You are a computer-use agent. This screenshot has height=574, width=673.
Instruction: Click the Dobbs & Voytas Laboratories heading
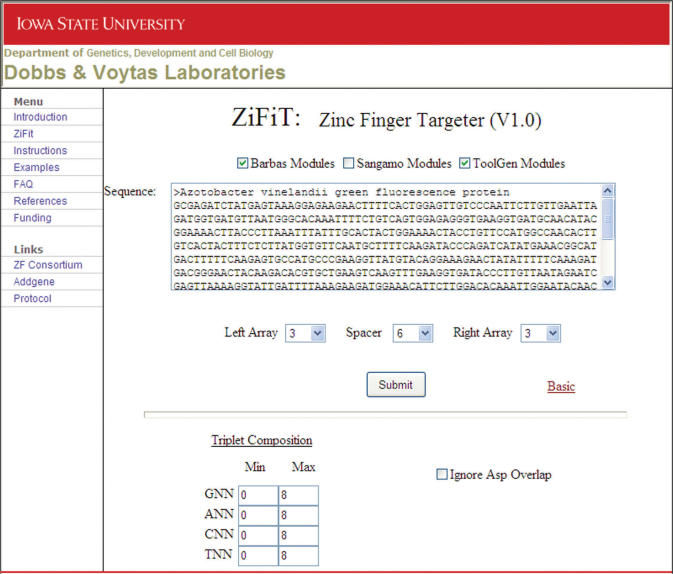145,73
